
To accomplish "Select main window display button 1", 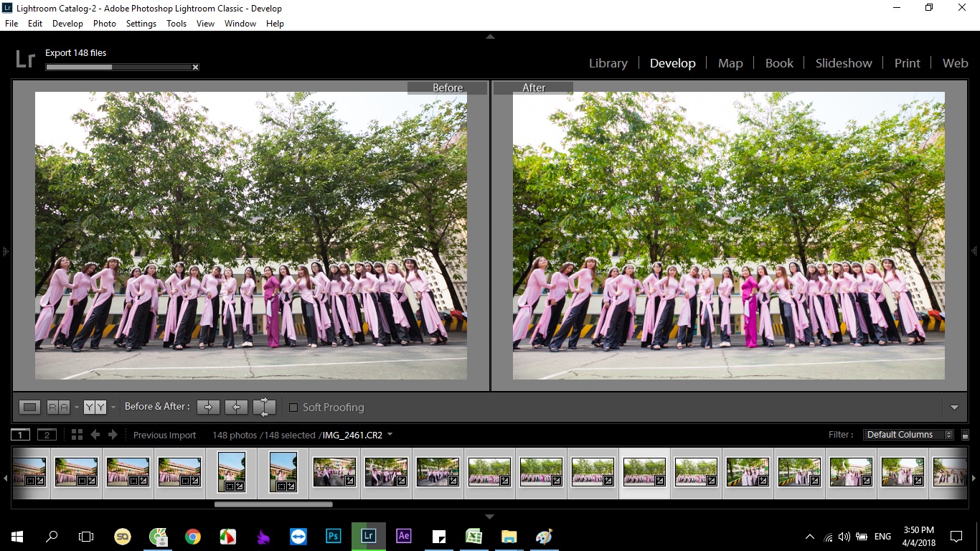I will pos(20,435).
